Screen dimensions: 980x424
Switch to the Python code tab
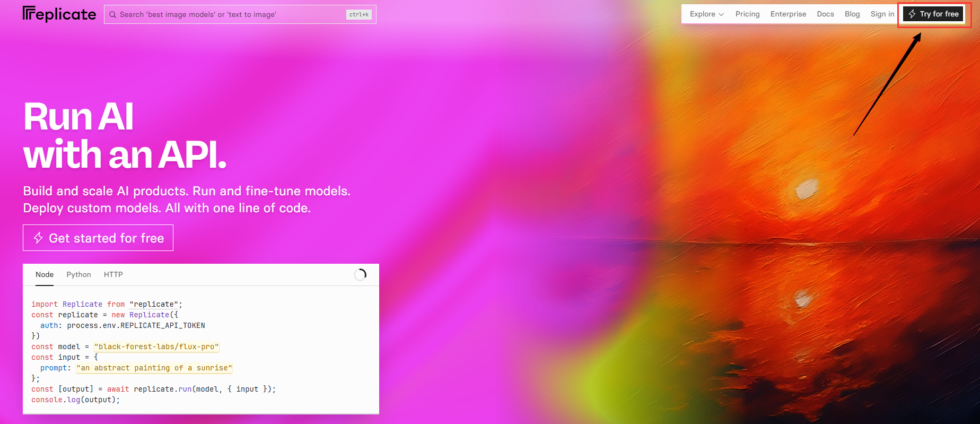pyautogui.click(x=78, y=274)
